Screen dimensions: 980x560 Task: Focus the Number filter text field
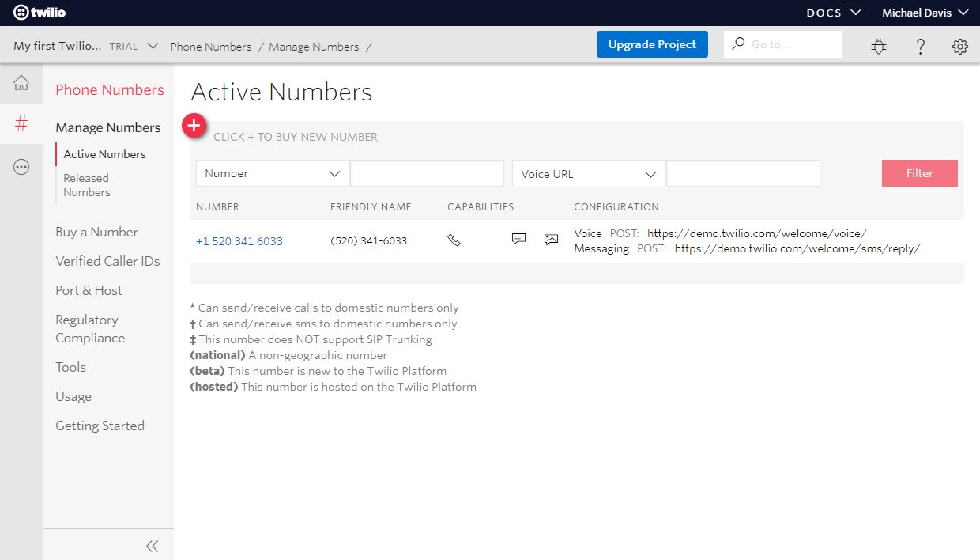427,173
